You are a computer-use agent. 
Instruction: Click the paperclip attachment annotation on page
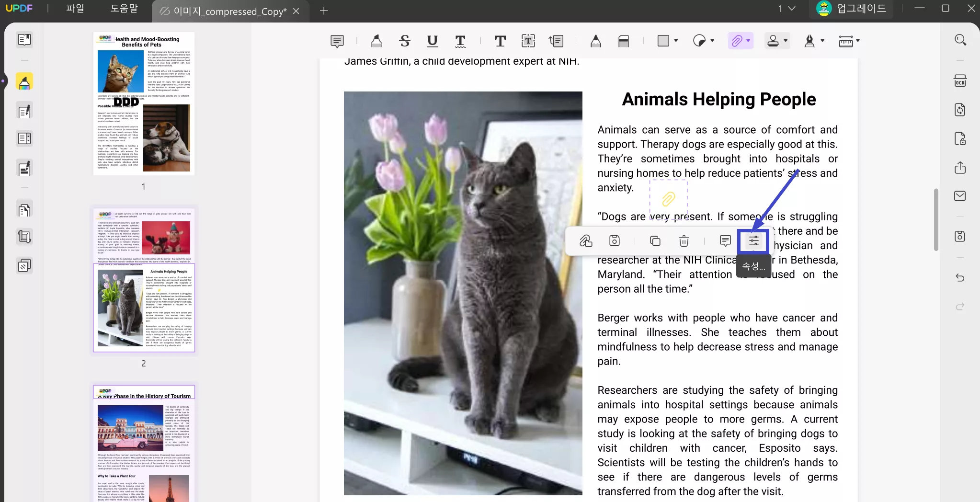pyautogui.click(x=669, y=199)
